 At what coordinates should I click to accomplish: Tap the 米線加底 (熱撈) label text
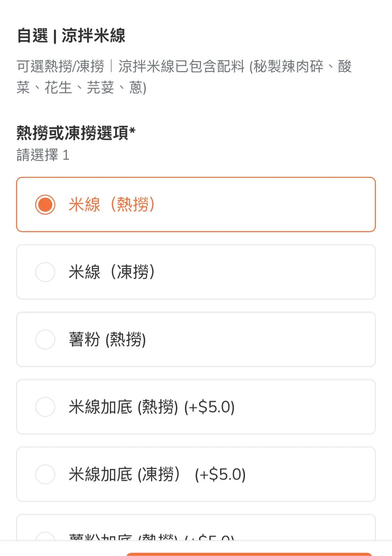[x=123, y=407]
